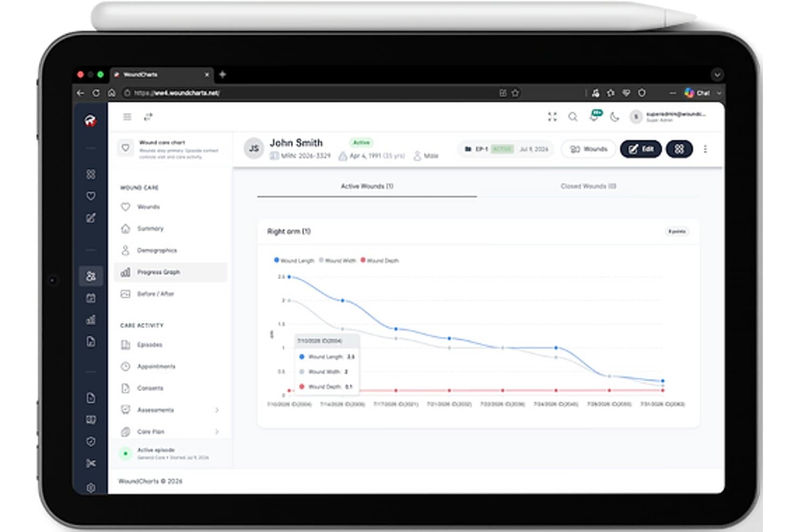798x532 pixels.
Task: Open the Episodes menu item
Action: 170,345
